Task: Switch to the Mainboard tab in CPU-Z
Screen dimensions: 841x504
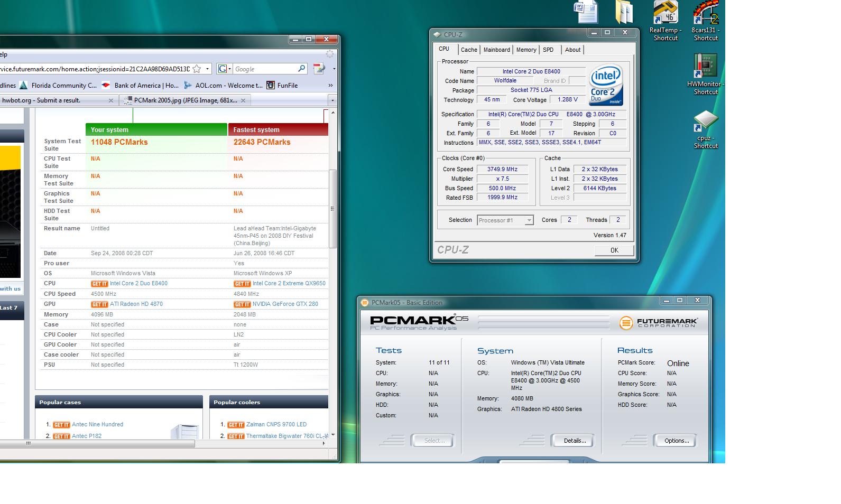Action: point(497,50)
